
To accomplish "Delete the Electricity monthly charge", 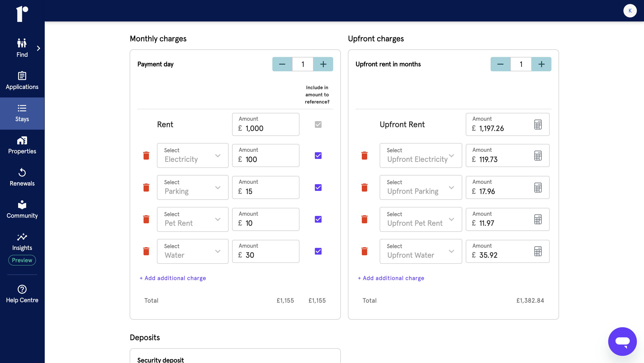I will (146, 155).
